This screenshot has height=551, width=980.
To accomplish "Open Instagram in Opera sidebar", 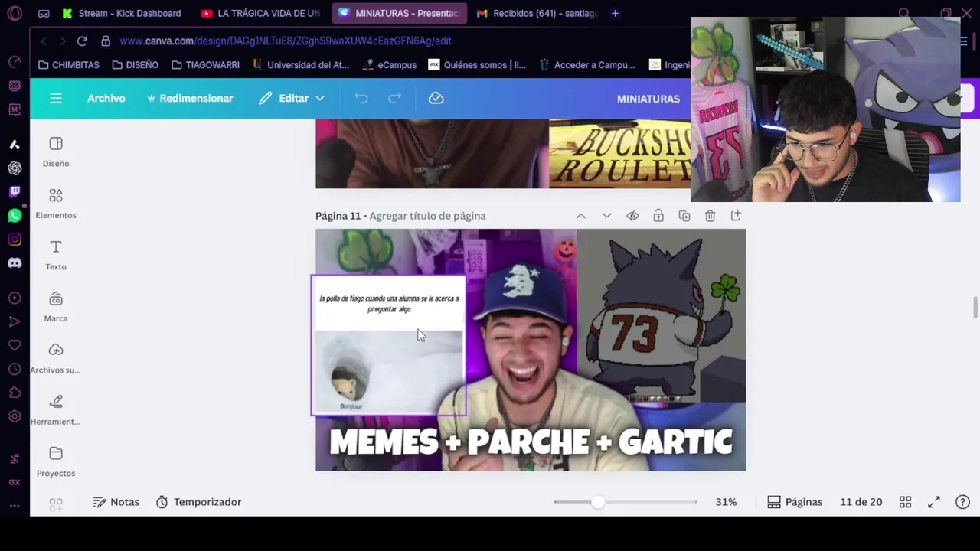I will point(15,240).
